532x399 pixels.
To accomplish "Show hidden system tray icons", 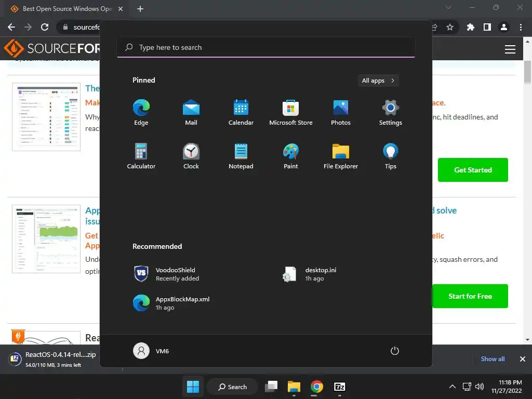I will point(453,387).
